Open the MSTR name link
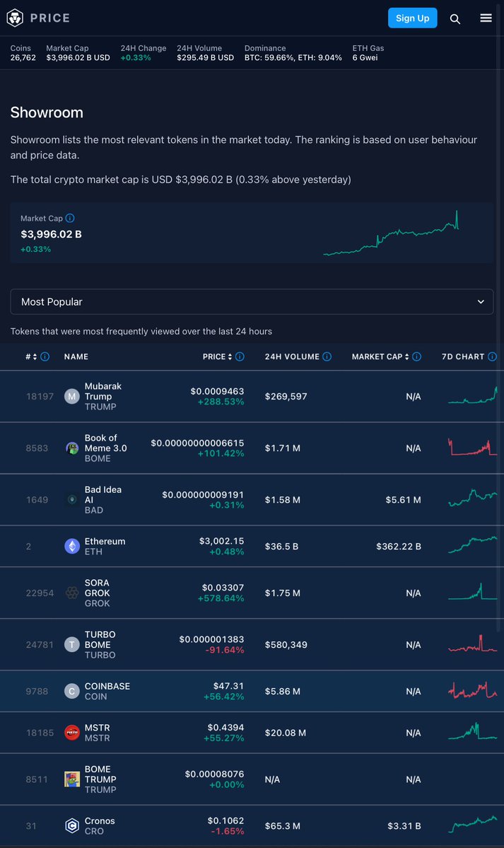 [98, 728]
